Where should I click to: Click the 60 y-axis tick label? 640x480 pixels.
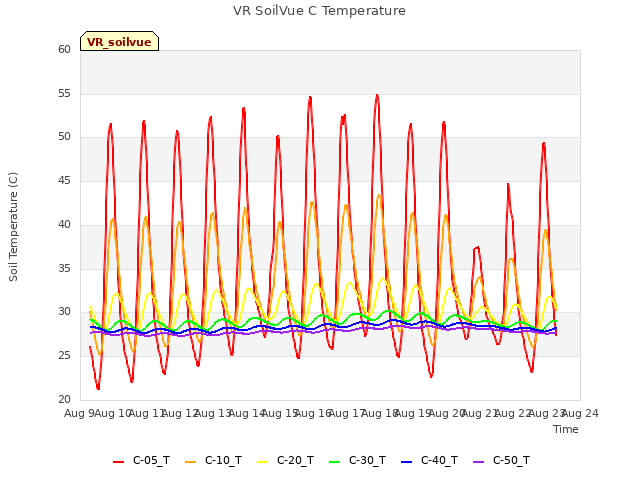pos(64,49)
